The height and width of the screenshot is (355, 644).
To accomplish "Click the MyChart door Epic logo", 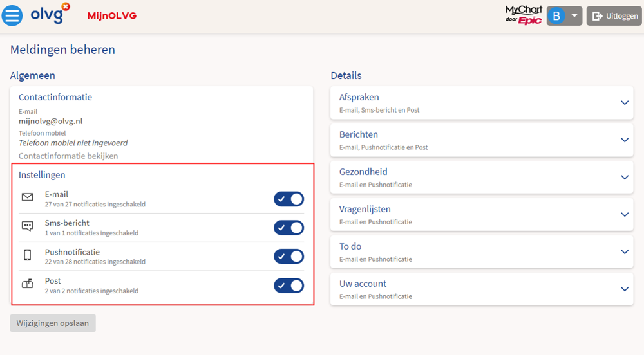I will click(x=523, y=15).
